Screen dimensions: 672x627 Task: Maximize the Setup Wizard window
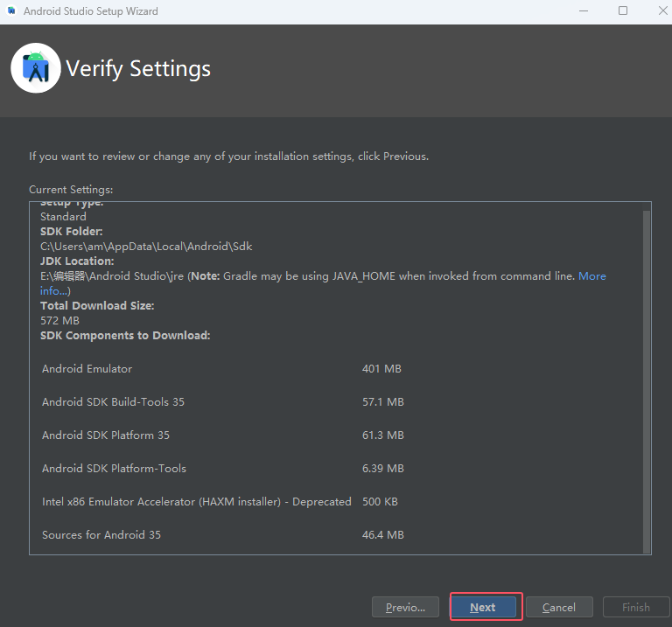pos(623,10)
